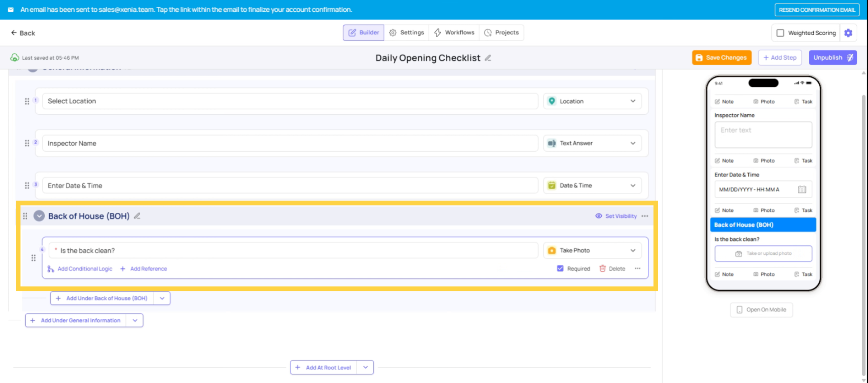Click the pencil icon beside Daily Opening Checklist
868x383 pixels.
tap(488, 58)
